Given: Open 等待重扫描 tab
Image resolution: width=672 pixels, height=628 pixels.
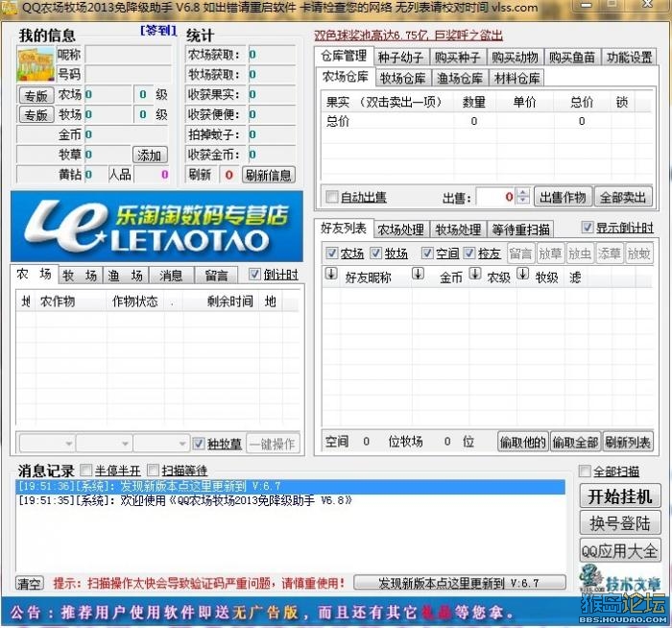Looking at the screenshot, I should pyautogui.click(x=520, y=229).
